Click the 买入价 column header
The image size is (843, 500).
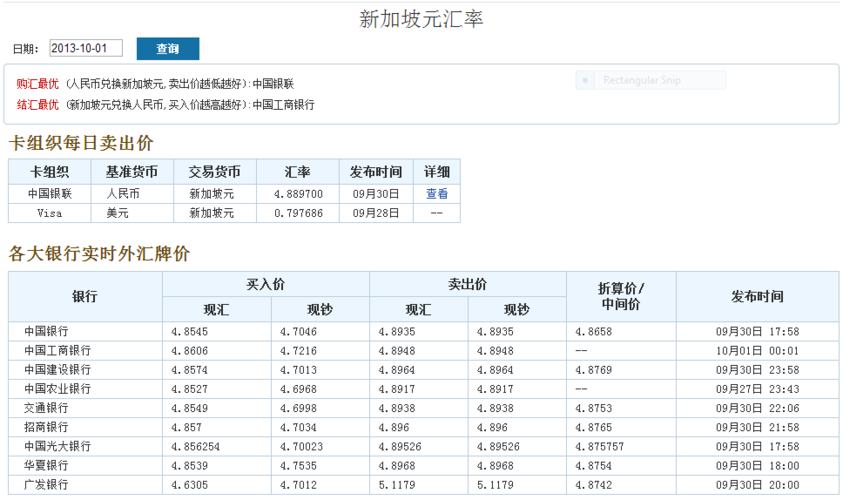(x=266, y=284)
